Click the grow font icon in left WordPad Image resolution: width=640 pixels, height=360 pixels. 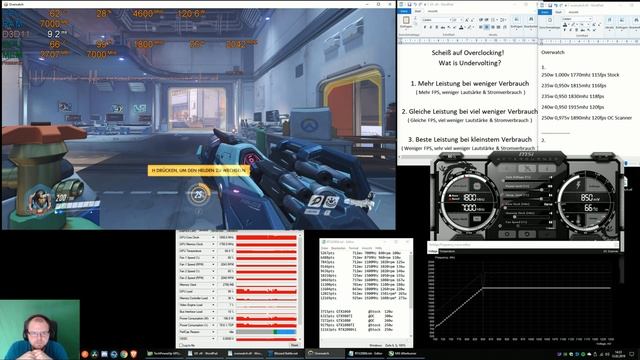click(x=467, y=20)
